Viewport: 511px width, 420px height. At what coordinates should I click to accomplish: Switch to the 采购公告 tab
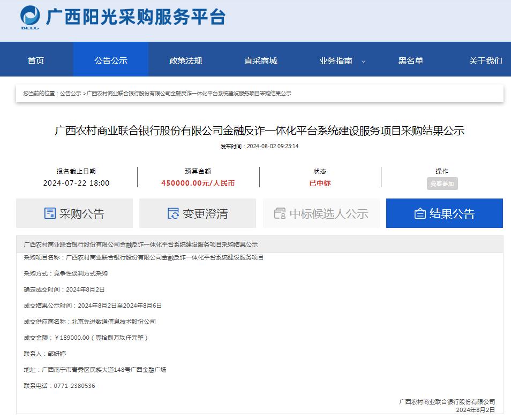pos(74,213)
